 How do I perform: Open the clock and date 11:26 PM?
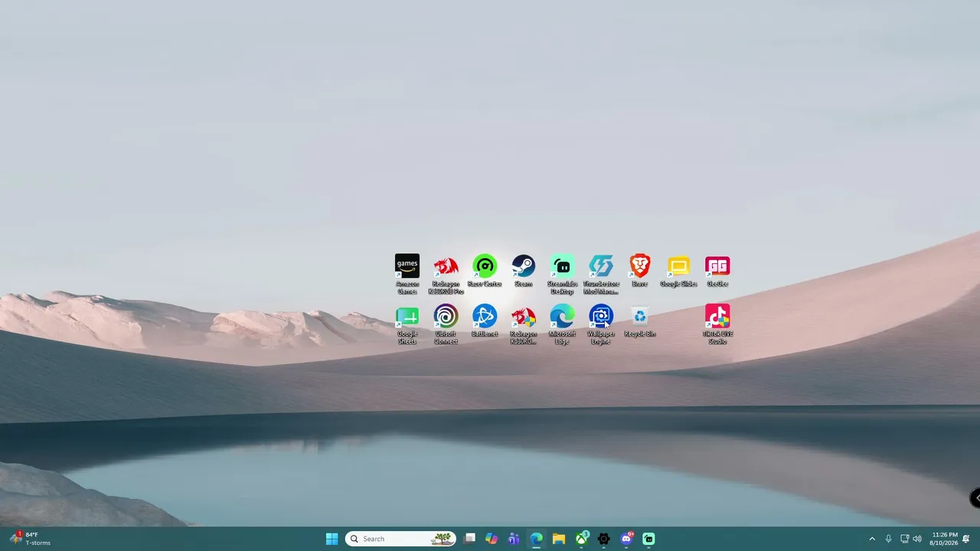click(x=943, y=539)
